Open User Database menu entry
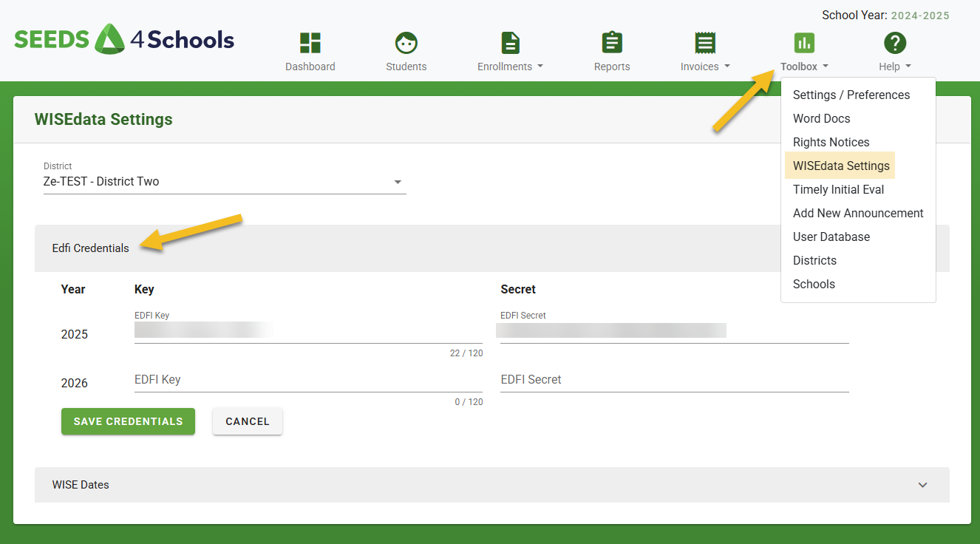Screen dimensions: 980x544 (x=831, y=237)
